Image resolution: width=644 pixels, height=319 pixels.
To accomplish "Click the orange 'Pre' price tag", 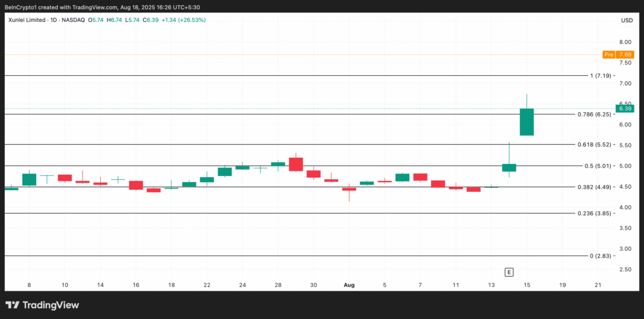I will point(609,54).
